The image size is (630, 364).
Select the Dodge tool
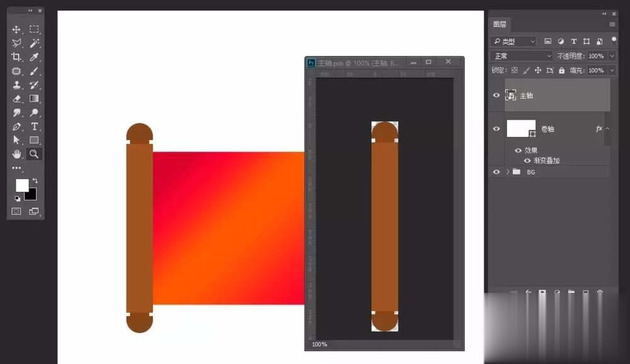point(34,113)
